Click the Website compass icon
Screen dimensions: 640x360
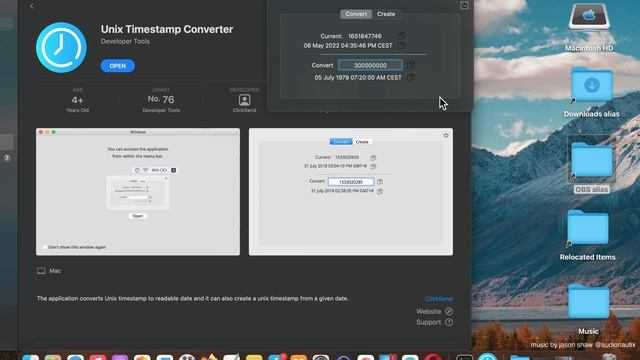(449, 311)
